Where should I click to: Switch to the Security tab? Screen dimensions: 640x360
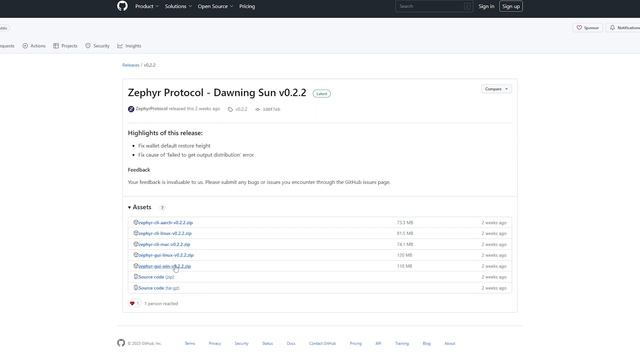[97, 46]
